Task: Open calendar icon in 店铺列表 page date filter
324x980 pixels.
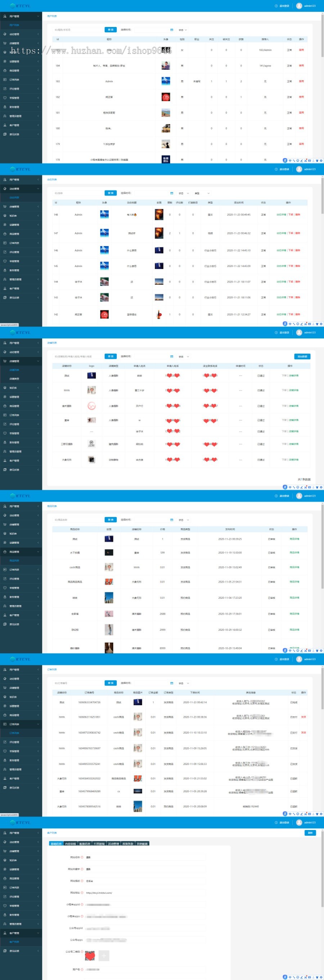Action: point(171,356)
